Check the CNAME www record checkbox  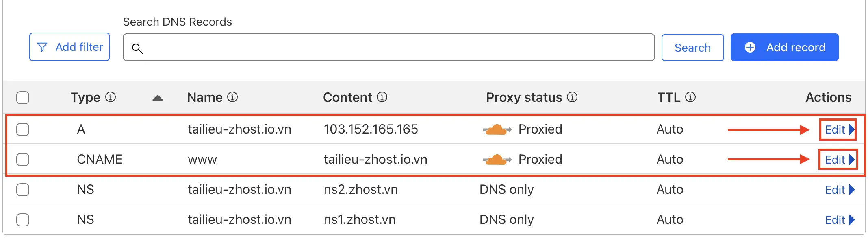pyautogui.click(x=23, y=160)
